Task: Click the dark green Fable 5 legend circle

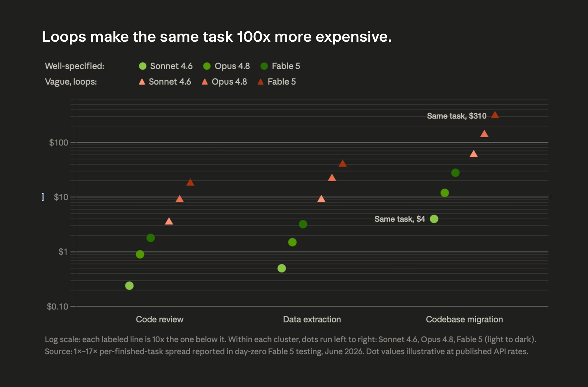Action: click(x=264, y=66)
